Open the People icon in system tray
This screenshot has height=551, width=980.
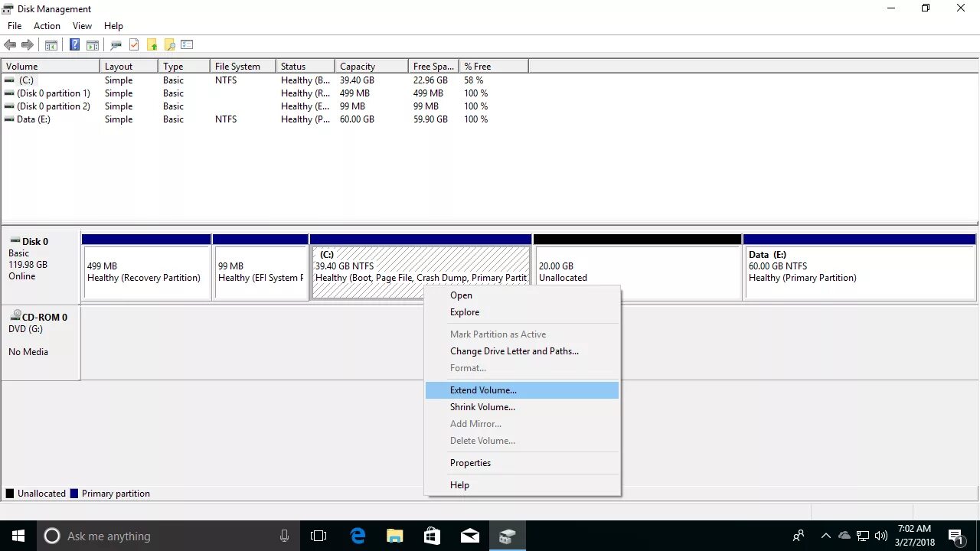[x=799, y=536]
